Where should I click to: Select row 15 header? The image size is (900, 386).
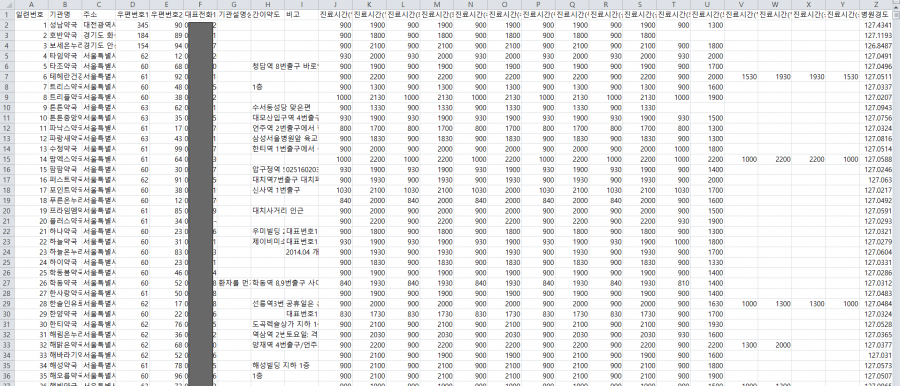tap(6, 159)
